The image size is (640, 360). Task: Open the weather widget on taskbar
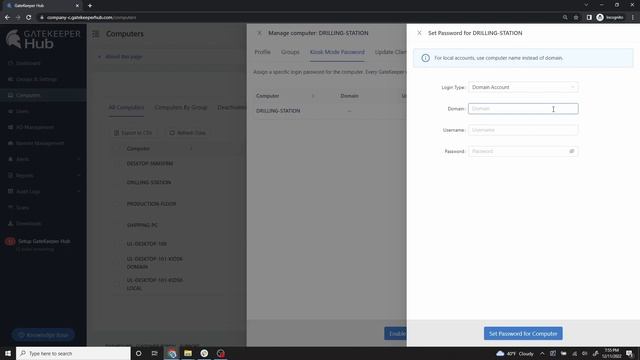[515, 353]
